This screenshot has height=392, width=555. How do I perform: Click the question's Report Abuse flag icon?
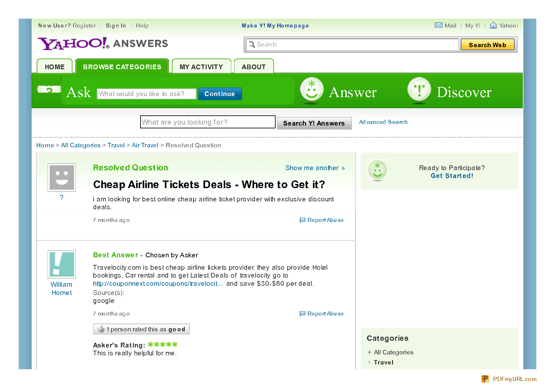[x=302, y=220]
